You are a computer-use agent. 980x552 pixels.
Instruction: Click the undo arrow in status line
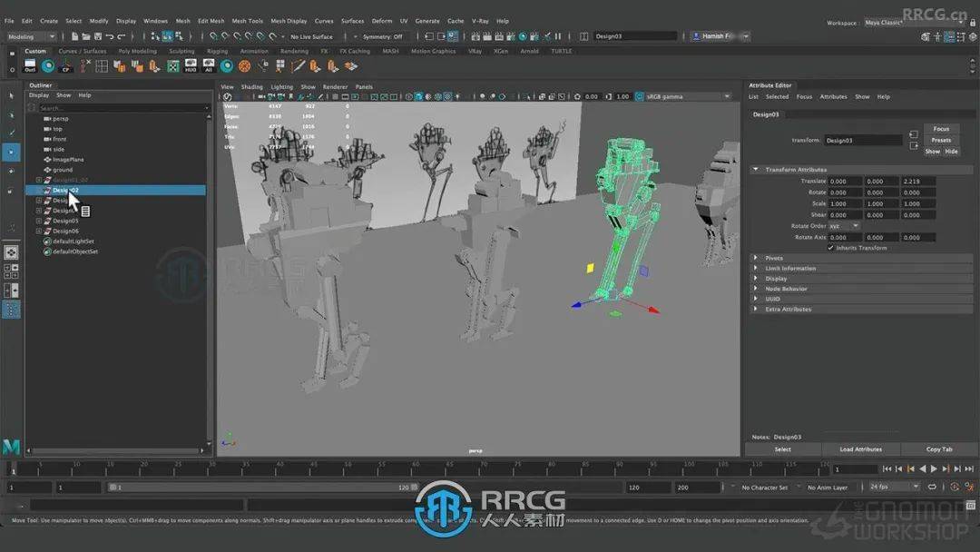[109, 36]
